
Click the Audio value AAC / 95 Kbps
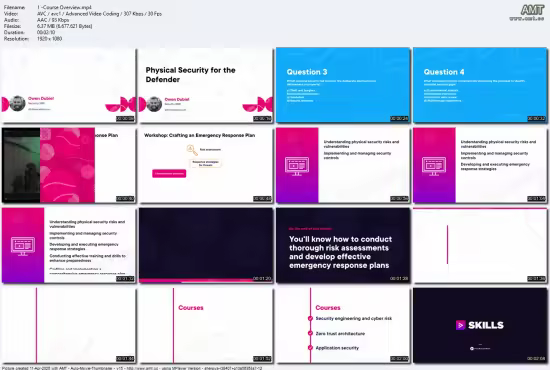tap(53, 20)
